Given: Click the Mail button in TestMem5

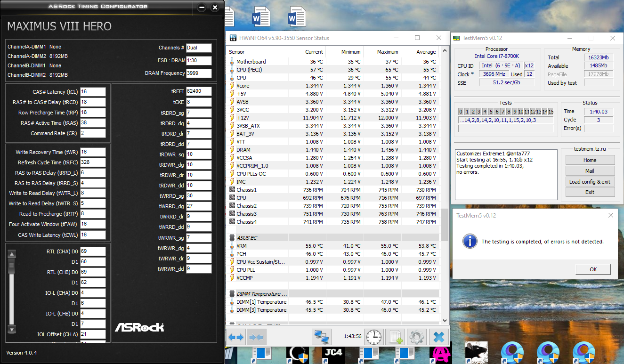Looking at the screenshot, I should (x=590, y=171).
